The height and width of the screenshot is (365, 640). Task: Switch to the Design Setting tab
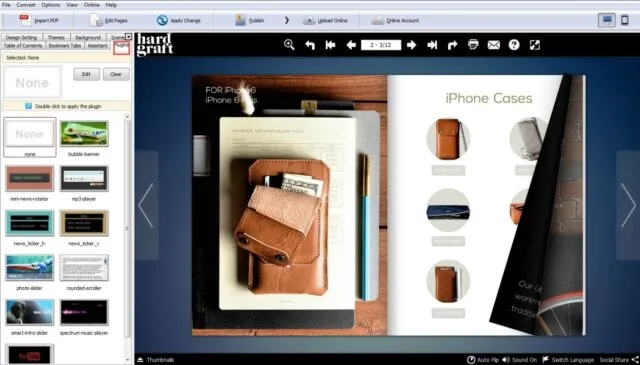tap(21, 37)
